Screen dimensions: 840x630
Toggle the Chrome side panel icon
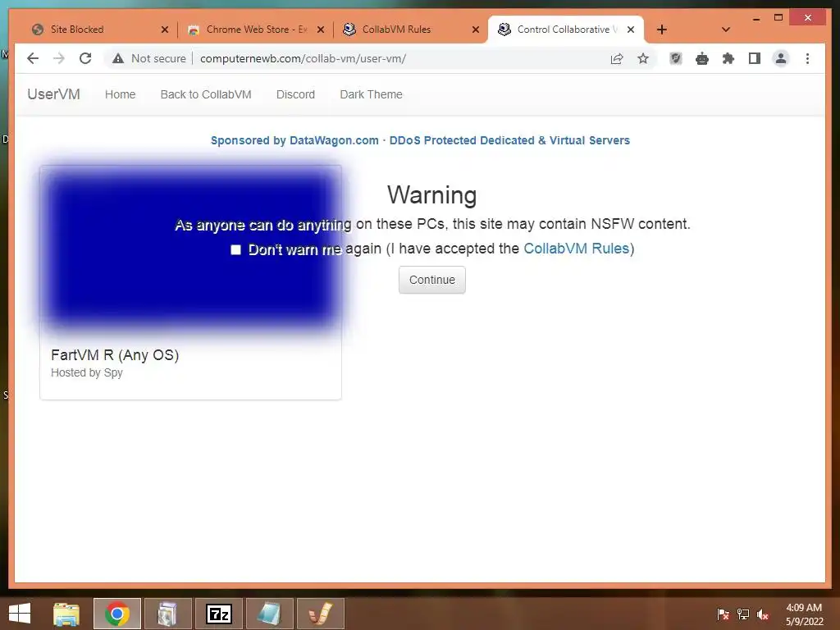[755, 58]
